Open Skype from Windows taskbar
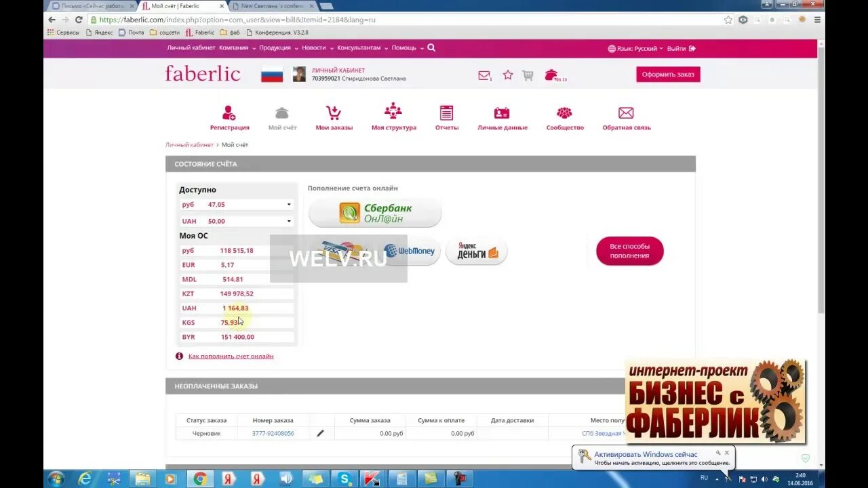Screen dimensions: 868x488 345,479
